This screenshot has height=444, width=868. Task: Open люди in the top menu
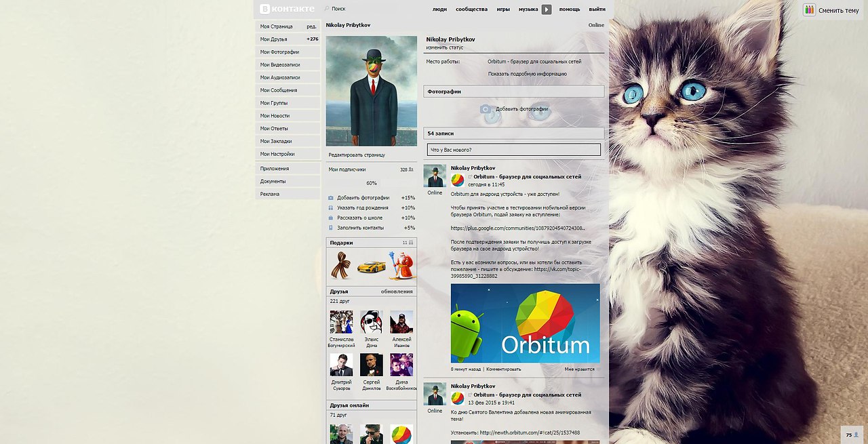(439, 9)
